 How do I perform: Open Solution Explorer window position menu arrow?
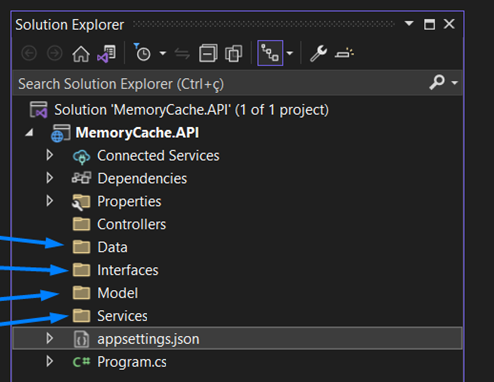pos(409,24)
